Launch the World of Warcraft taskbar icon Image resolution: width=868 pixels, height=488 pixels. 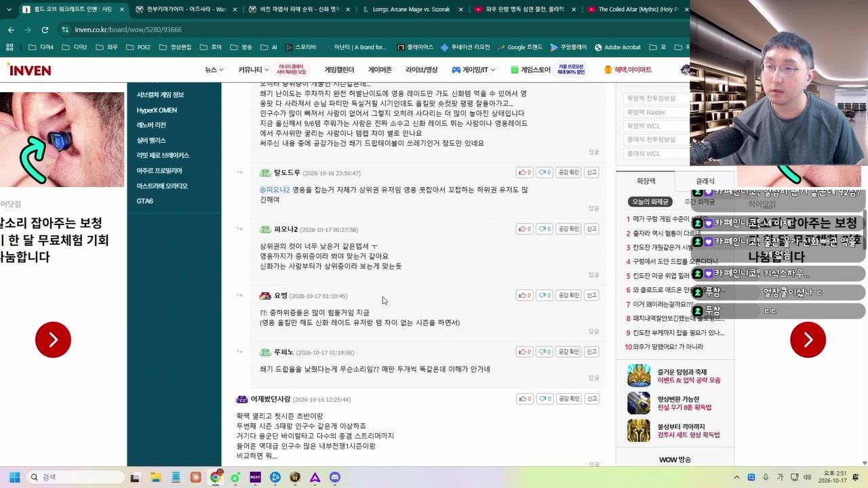(295, 477)
